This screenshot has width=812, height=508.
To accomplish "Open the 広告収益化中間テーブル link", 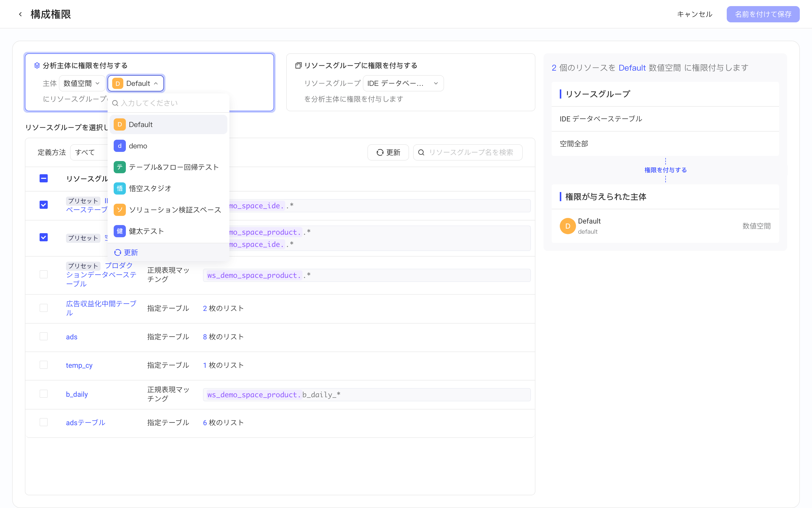I will pos(101,308).
